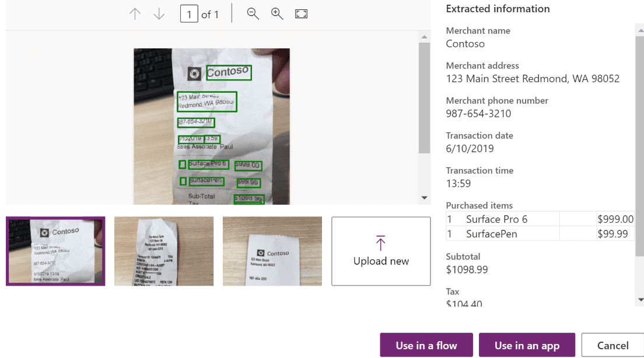Click the Purchased items label
Image resolution: width=644 pixels, height=358 pixels.
pos(480,205)
